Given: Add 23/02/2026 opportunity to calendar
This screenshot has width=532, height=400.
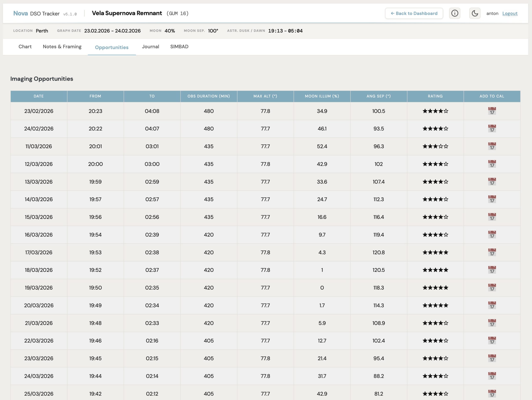Looking at the screenshot, I should [492, 111].
